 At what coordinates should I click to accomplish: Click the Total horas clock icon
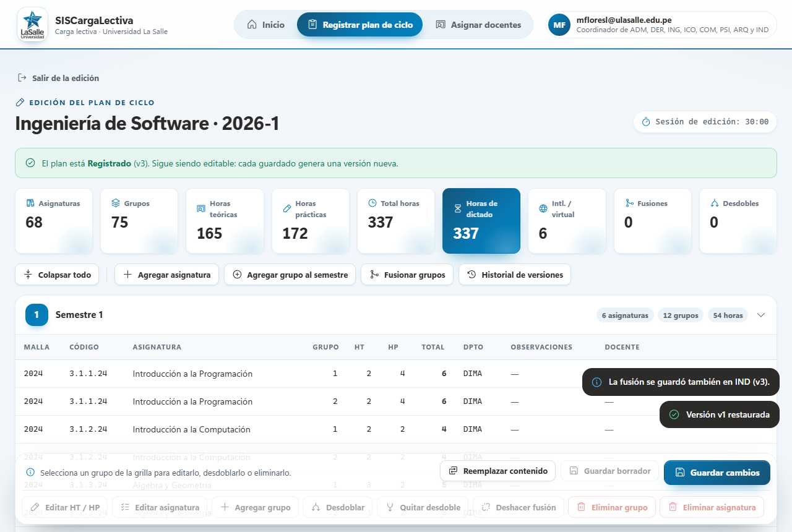click(372, 204)
